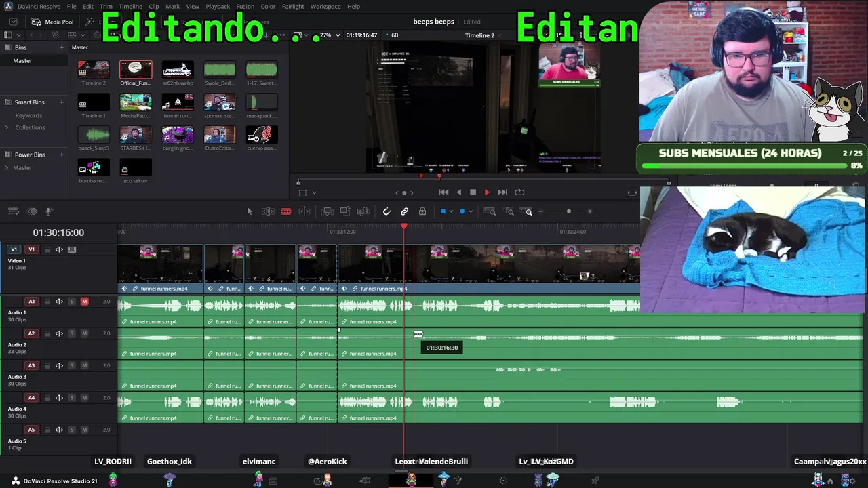Choose the Dynamic Trim mode icon
The height and width of the screenshot is (488, 868).
pyautogui.click(x=304, y=211)
